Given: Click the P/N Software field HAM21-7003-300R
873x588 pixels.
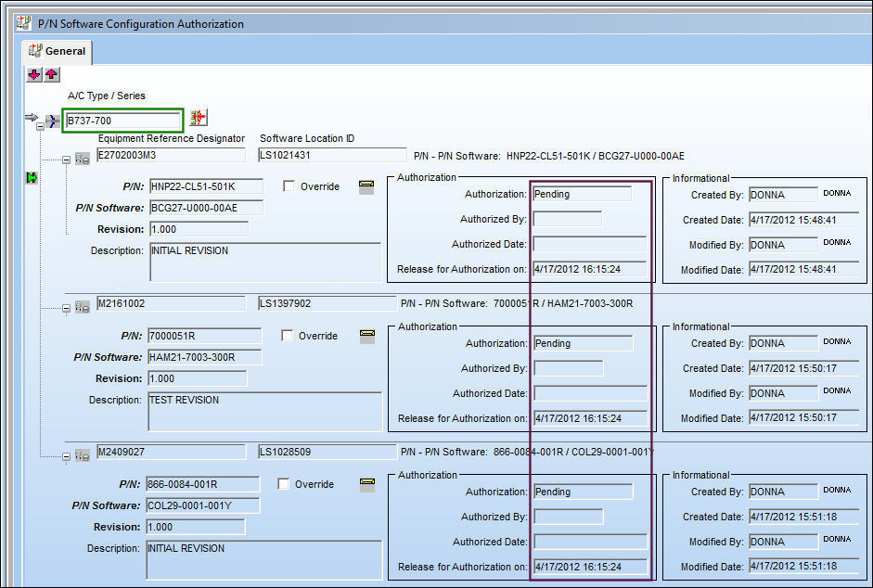Looking at the screenshot, I should (x=204, y=357).
